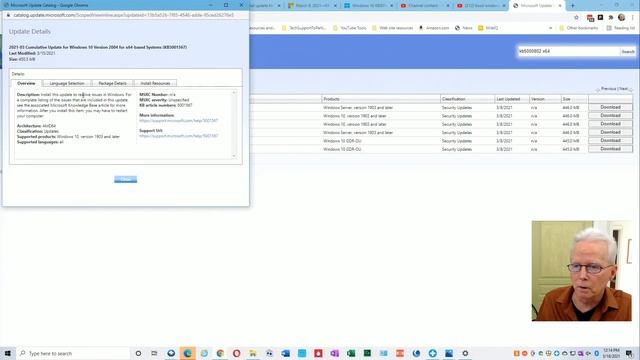Switch to the Language Selection tab
Viewport: 640px width, 360px height.
67,83
